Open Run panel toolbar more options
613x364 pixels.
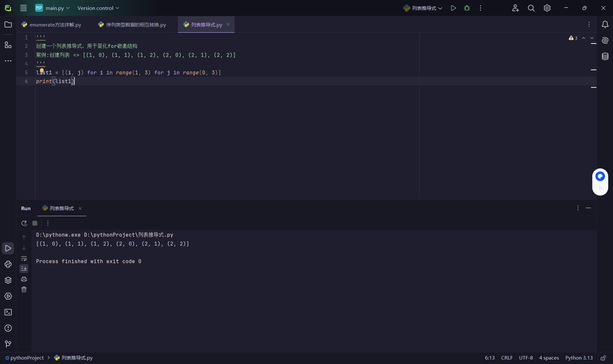tap(48, 223)
